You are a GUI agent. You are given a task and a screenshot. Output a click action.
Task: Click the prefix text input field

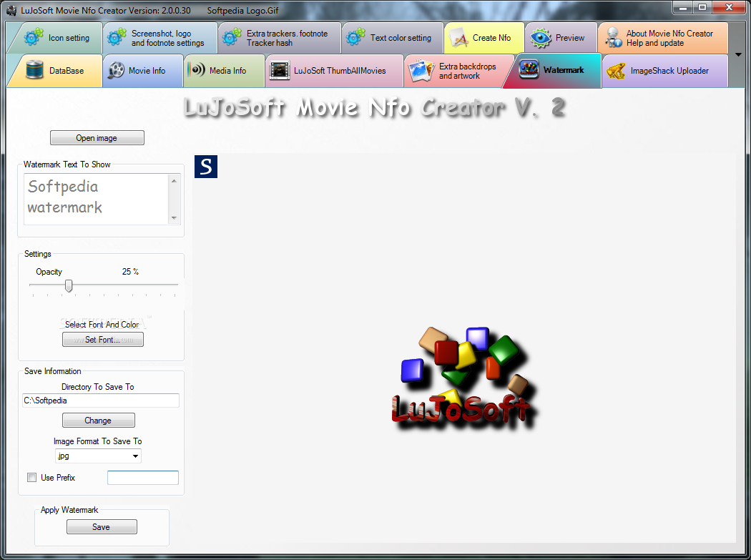point(143,478)
